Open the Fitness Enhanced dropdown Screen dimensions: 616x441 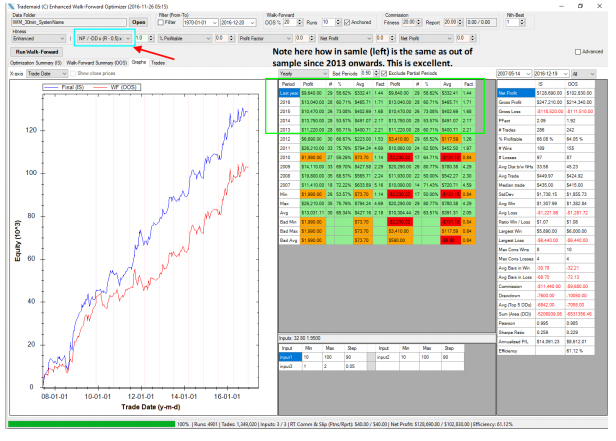[37, 39]
